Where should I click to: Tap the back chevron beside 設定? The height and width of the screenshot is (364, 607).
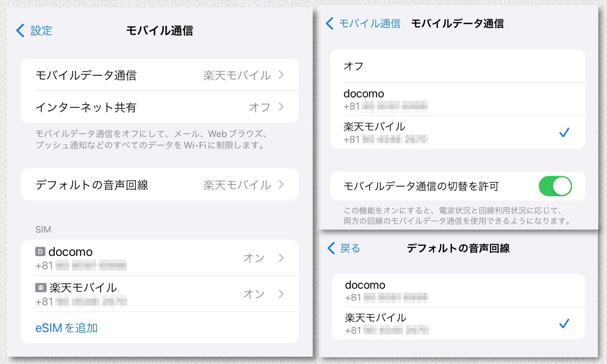[20, 30]
